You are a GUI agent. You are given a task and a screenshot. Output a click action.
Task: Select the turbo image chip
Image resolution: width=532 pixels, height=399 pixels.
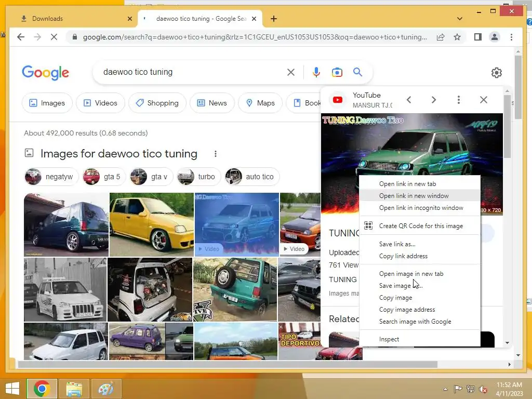tap(198, 177)
